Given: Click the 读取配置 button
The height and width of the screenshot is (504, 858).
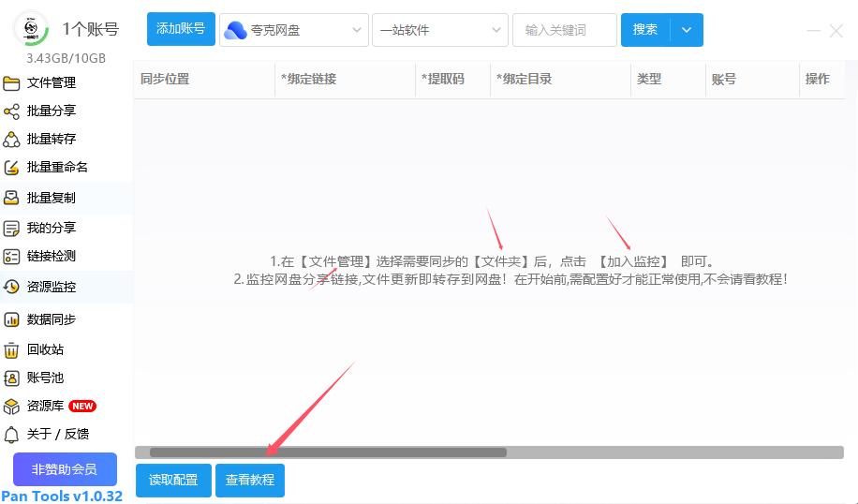Looking at the screenshot, I should tap(173, 480).
